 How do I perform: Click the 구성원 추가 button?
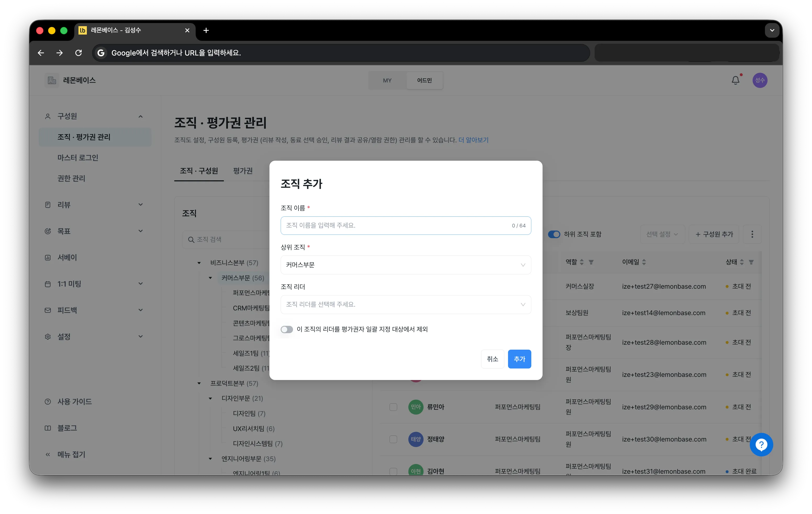click(x=714, y=234)
